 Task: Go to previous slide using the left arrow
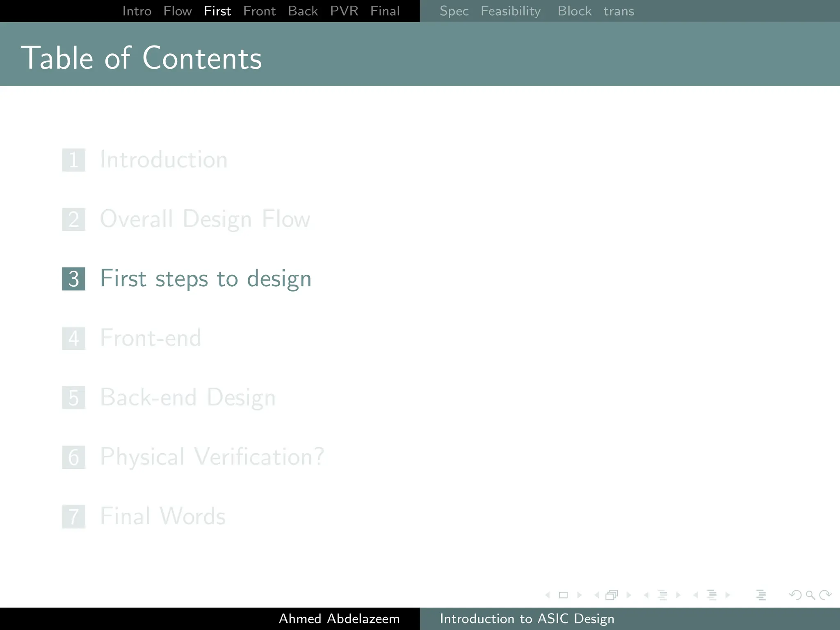pyautogui.click(x=548, y=595)
